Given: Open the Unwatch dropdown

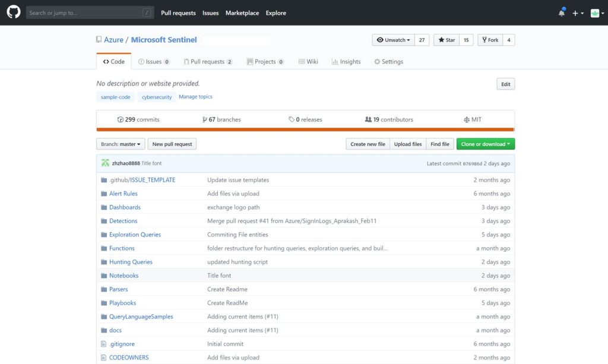Looking at the screenshot, I should [x=393, y=40].
